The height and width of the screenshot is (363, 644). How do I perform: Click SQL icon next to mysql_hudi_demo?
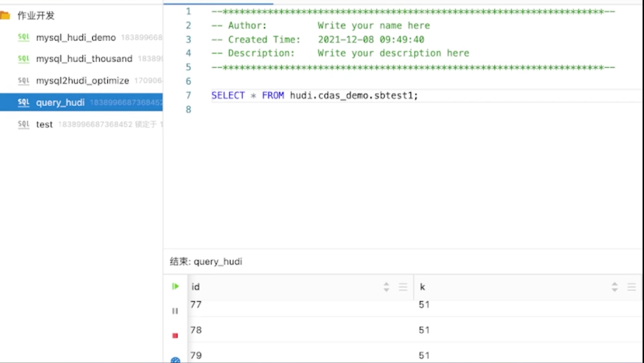coord(24,37)
